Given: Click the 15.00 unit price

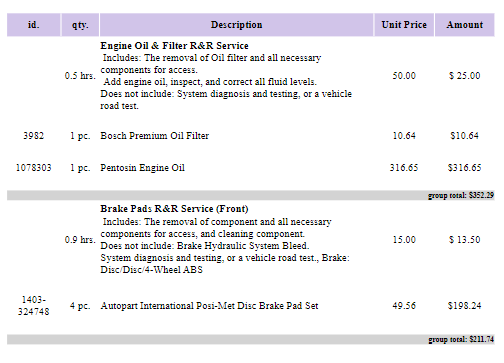Looking at the screenshot, I should point(404,240).
